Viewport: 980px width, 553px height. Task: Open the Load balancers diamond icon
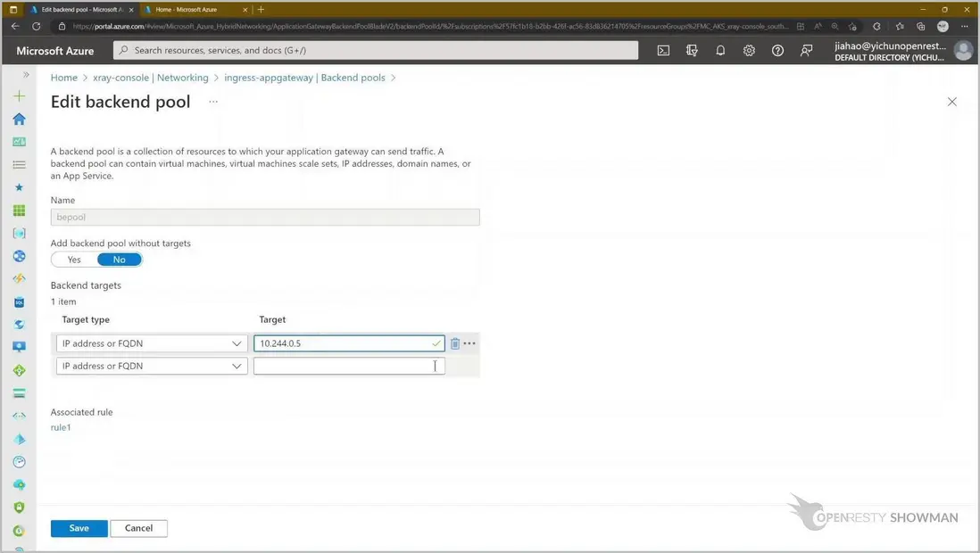20,370
